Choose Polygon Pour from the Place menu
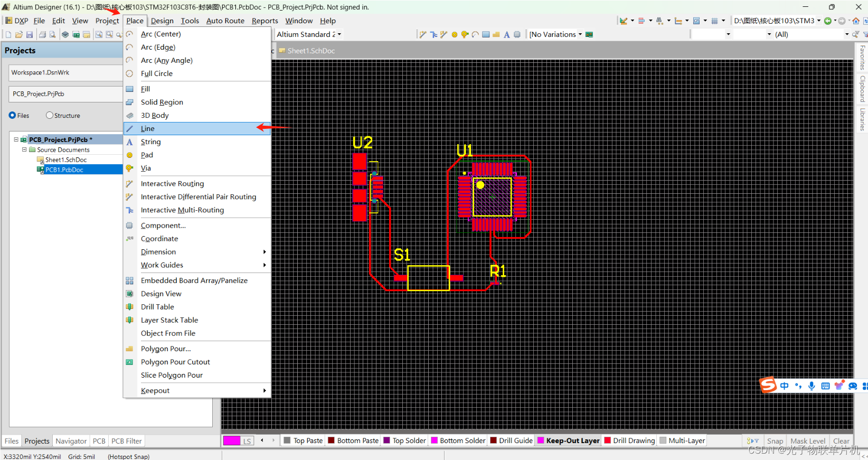This screenshot has width=868, height=460. coord(197,349)
